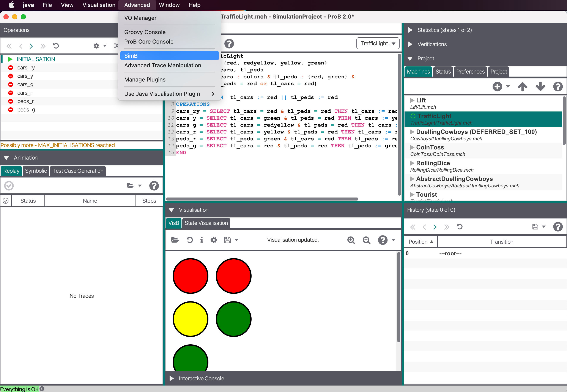Reload the operations view icon
567x392 pixels.
[x=56, y=46]
